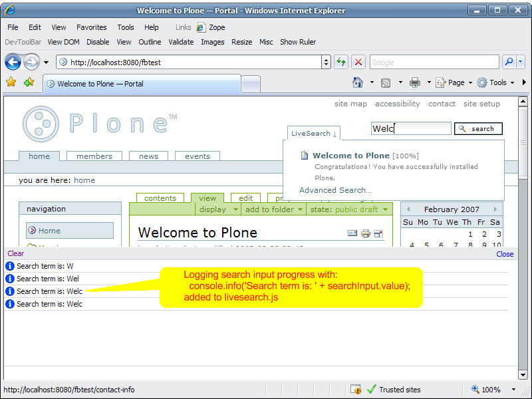The height and width of the screenshot is (399, 532).
Task: Clear the console log output
Action: 15,253
